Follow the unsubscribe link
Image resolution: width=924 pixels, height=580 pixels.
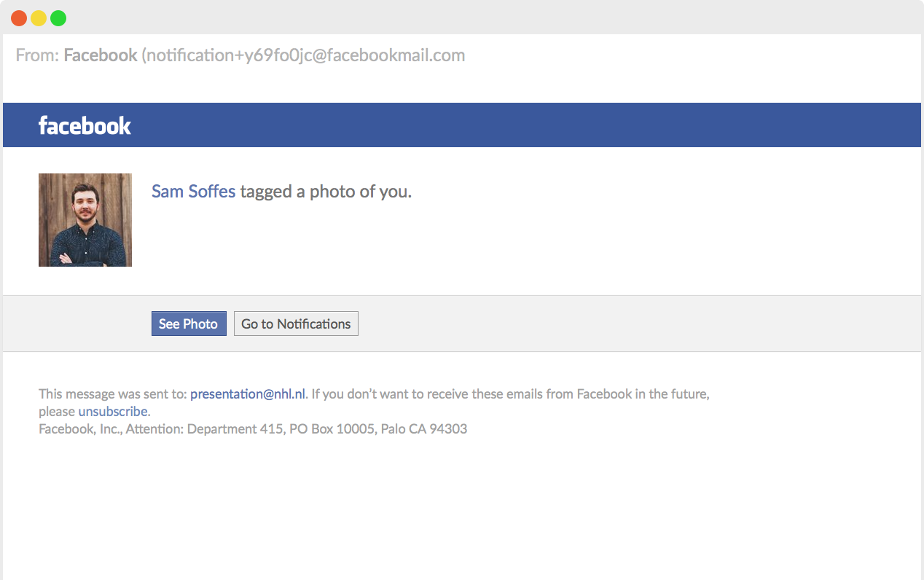coord(113,412)
